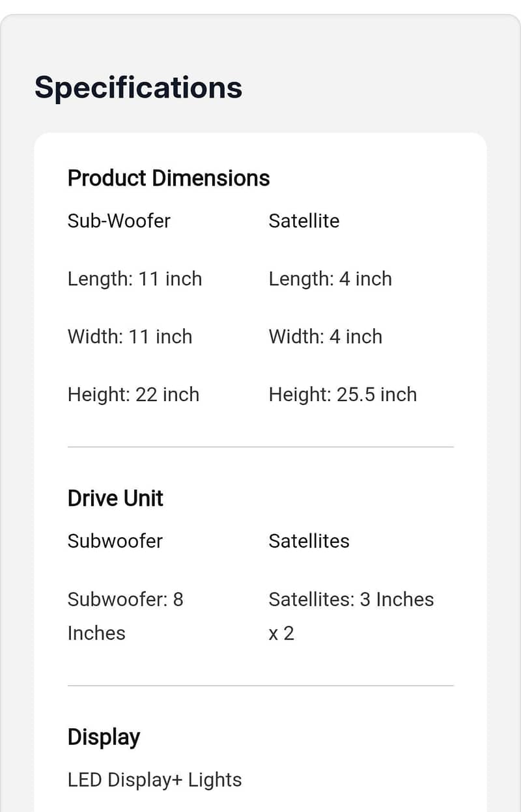The width and height of the screenshot is (521, 812).
Task: Select the "Length: 11 inch" text
Action: 135,279
